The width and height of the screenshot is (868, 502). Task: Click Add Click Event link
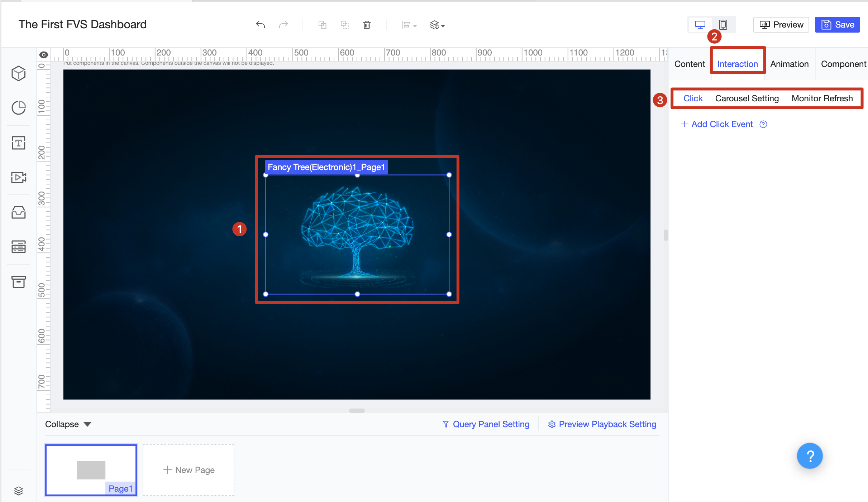[722, 124]
